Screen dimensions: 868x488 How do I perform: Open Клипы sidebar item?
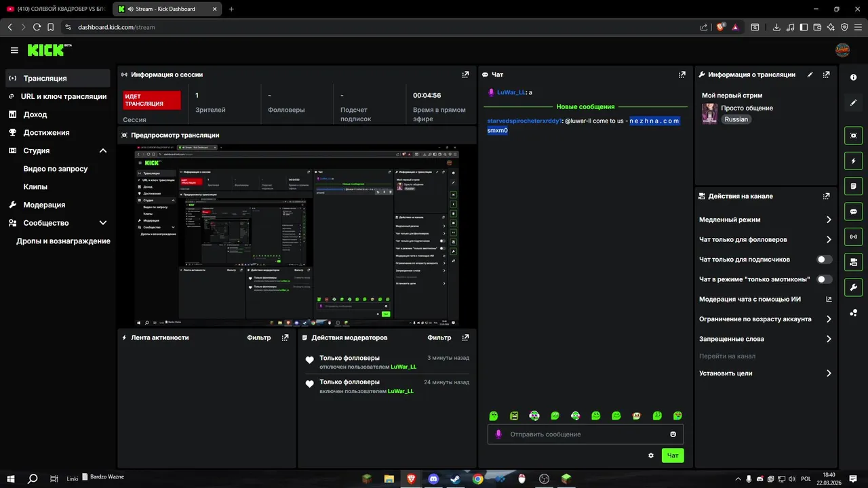click(x=35, y=186)
